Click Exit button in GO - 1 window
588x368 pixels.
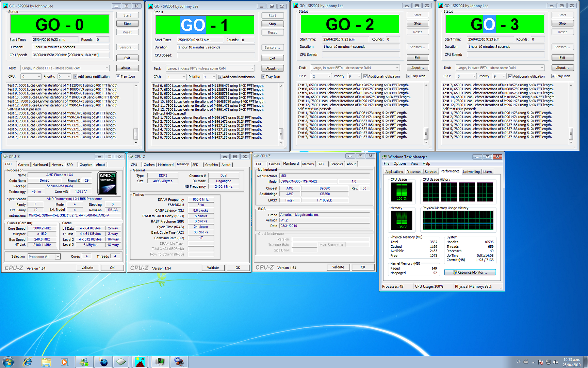pyautogui.click(x=273, y=58)
